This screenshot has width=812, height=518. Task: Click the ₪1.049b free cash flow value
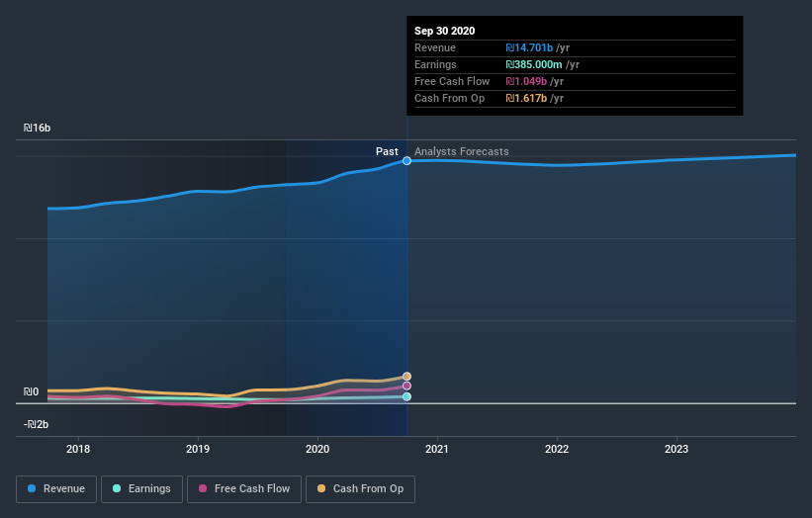526,81
